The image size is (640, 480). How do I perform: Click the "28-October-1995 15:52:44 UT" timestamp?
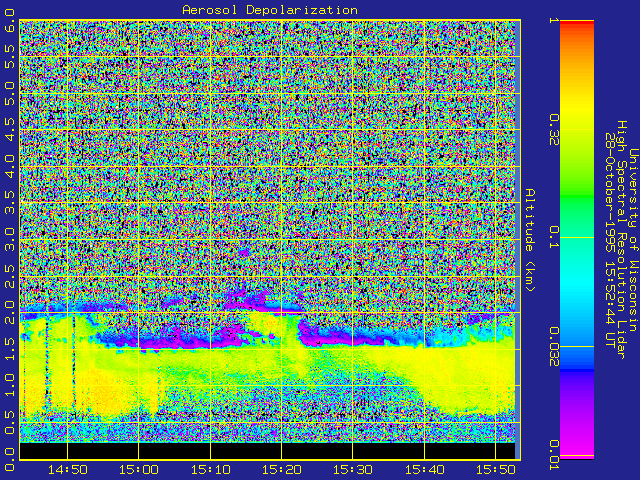(610, 240)
